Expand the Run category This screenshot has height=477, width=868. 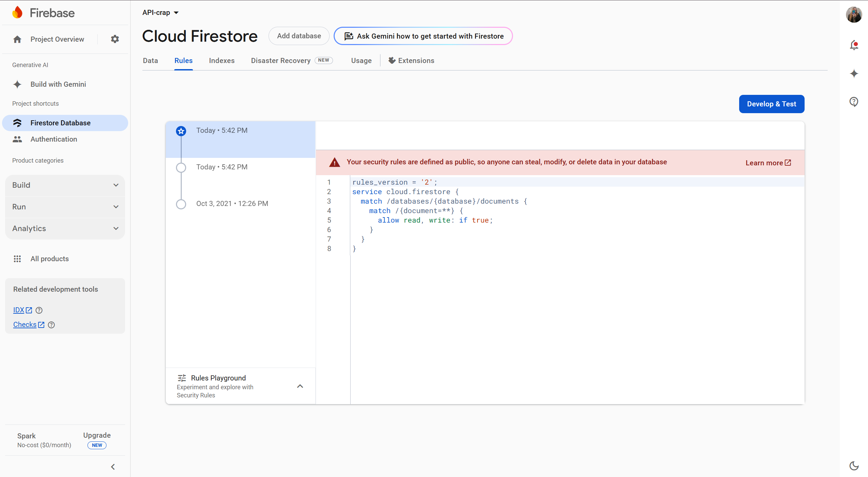[65, 207]
